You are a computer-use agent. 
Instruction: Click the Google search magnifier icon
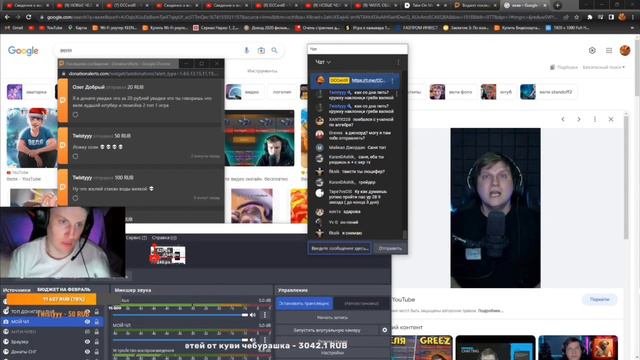click(x=274, y=50)
